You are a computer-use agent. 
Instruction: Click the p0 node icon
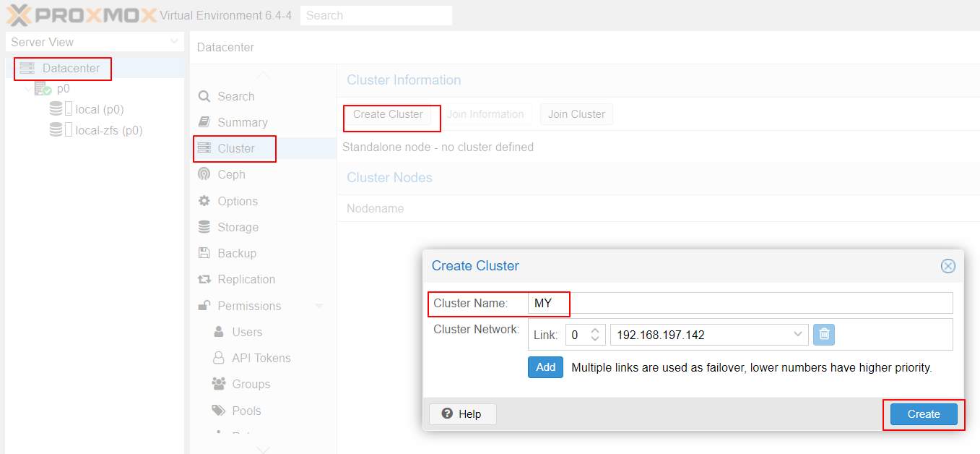[43, 89]
